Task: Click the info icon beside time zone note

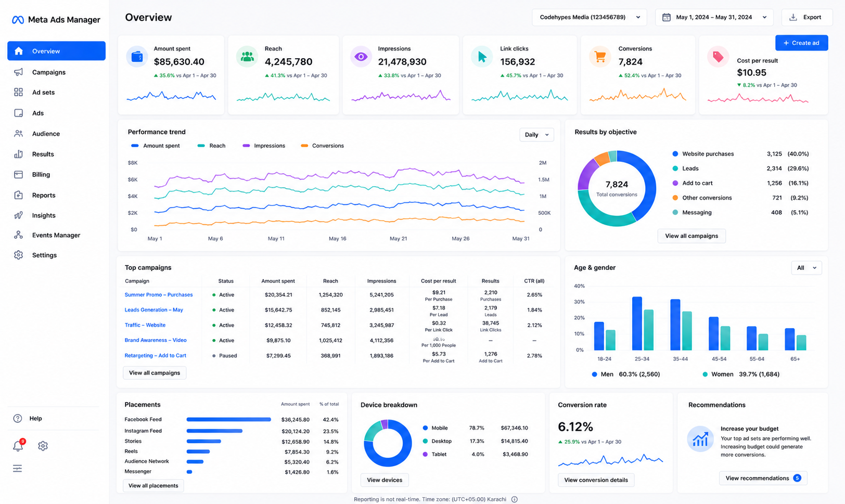Action: click(514, 499)
